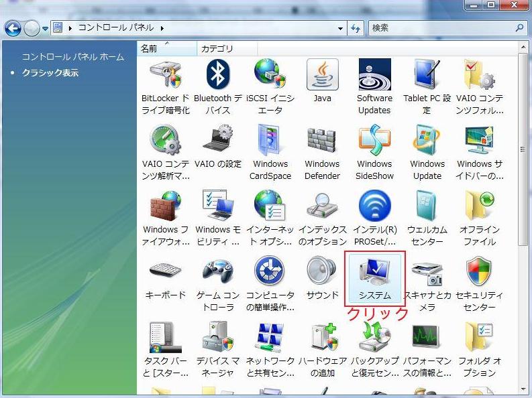Expand the arrow after コントロール パネル breadcrumb

coord(162,28)
